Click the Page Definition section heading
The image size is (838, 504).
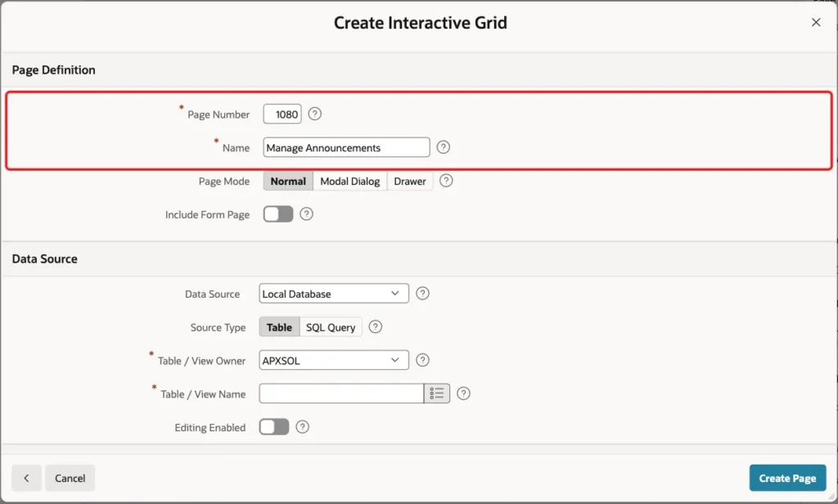[53, 70]
